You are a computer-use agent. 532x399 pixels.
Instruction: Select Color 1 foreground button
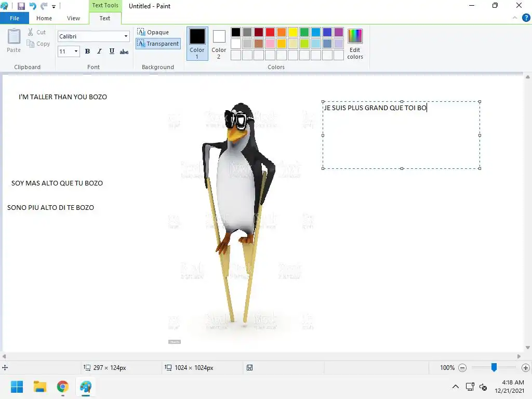[x=197, y=44]
